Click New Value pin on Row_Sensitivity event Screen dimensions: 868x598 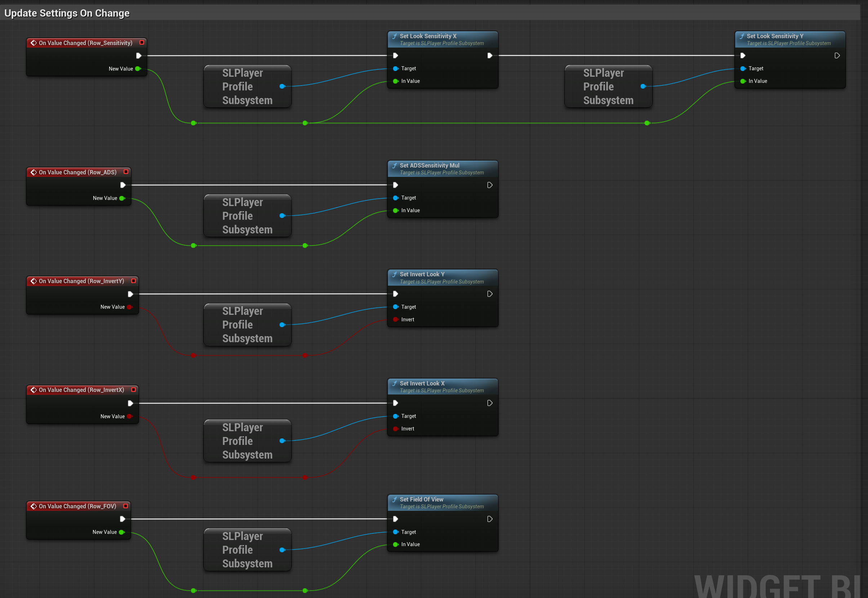pos(138,69)
